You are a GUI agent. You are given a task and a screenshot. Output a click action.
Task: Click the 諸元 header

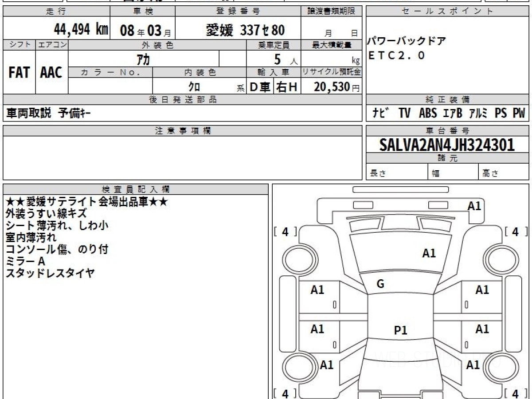[447, 158]
